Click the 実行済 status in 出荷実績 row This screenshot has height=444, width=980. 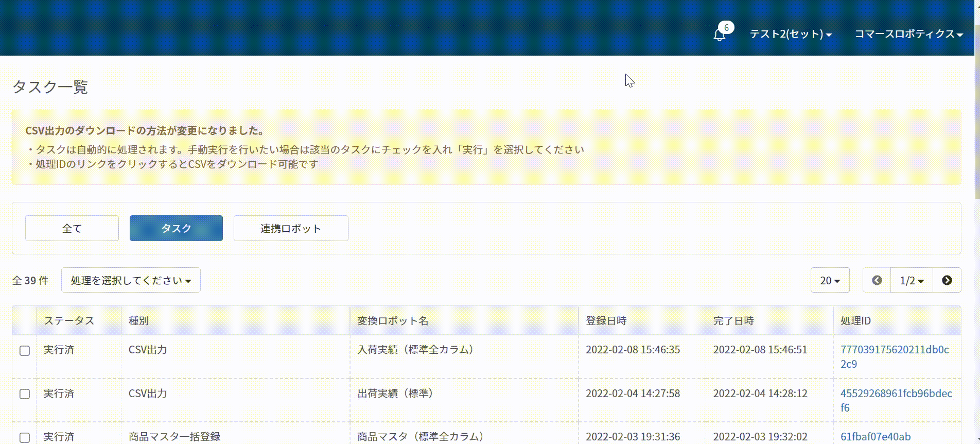pos(59,394)
